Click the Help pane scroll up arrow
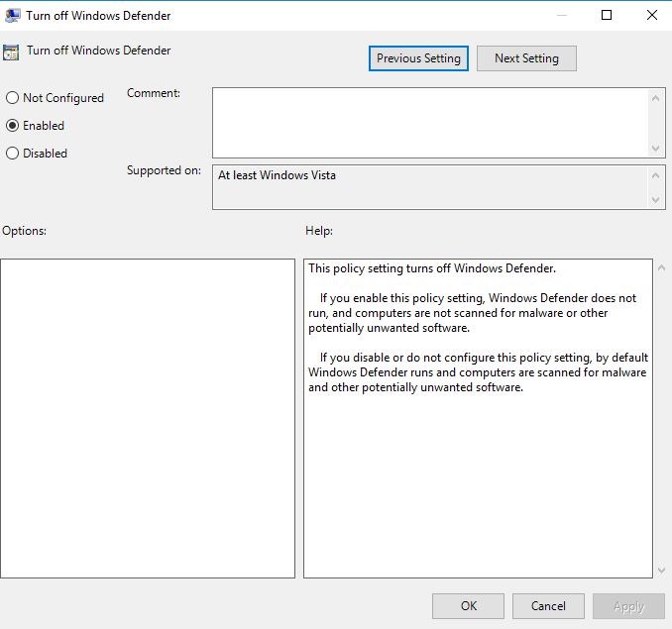Viewport: 672px width, 629px height. [x=661, y=268]
